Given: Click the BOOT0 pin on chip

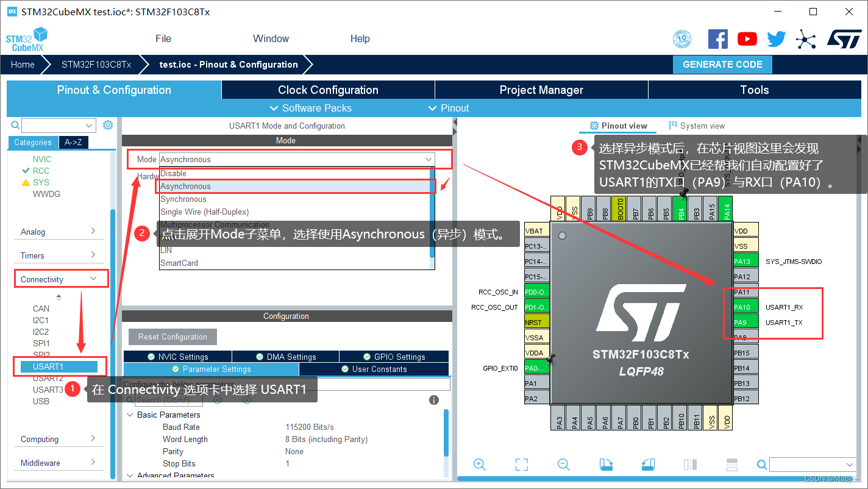Looking at the screenshot, I should (x=620, y=209).
